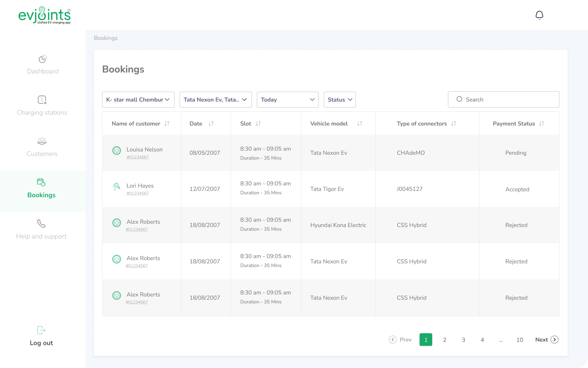Image resolution: width=588 pixels, height=368 pixels.
Task: Open the Tata Nexon Ev vehicle filter
Action: (x=215, y=99)
